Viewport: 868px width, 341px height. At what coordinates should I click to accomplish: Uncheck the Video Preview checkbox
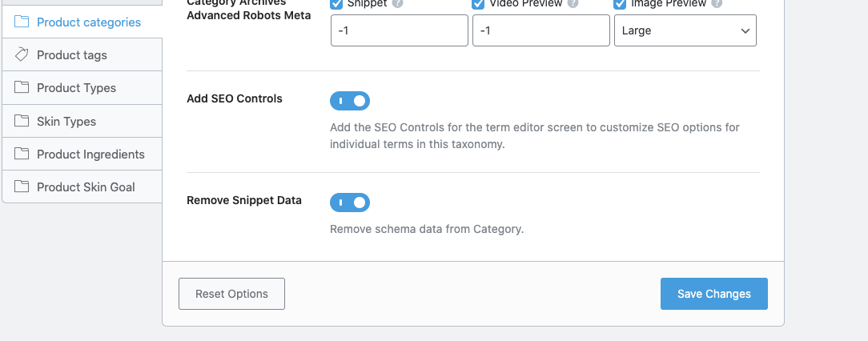coord(479,4)
